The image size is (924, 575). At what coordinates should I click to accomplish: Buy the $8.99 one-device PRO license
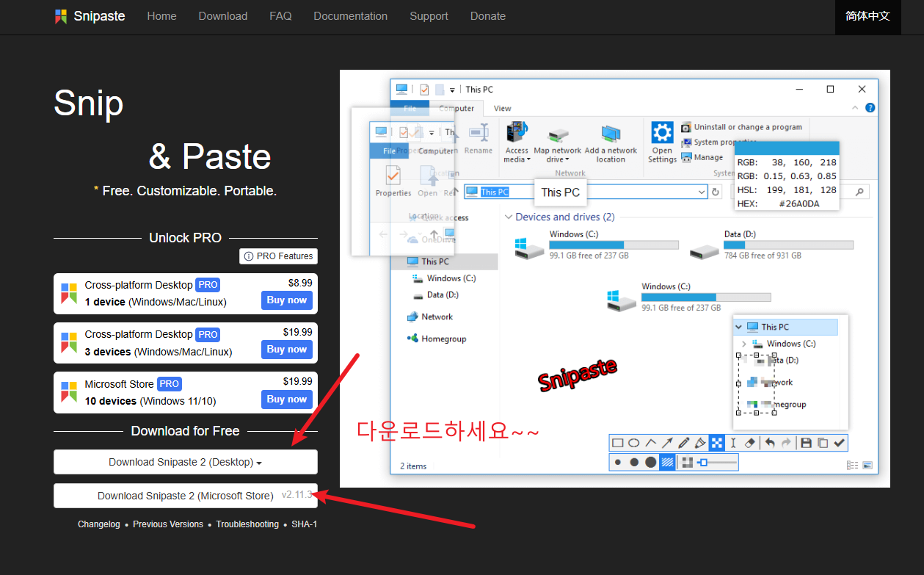(287, 300)
